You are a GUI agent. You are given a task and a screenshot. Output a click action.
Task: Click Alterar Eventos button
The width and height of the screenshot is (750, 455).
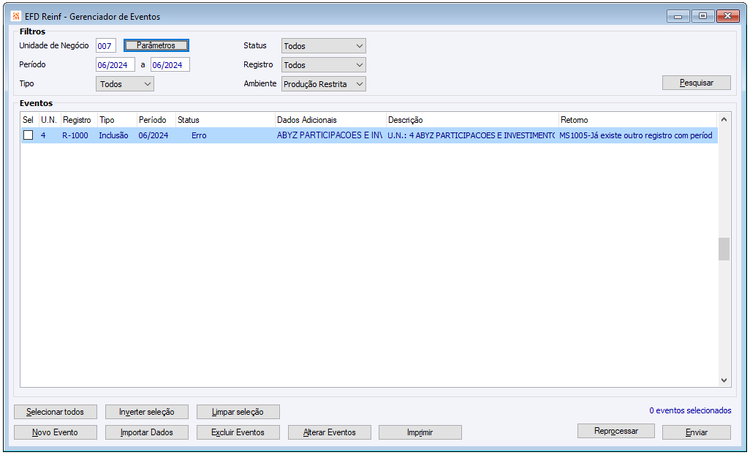click(x=330, y=433)
